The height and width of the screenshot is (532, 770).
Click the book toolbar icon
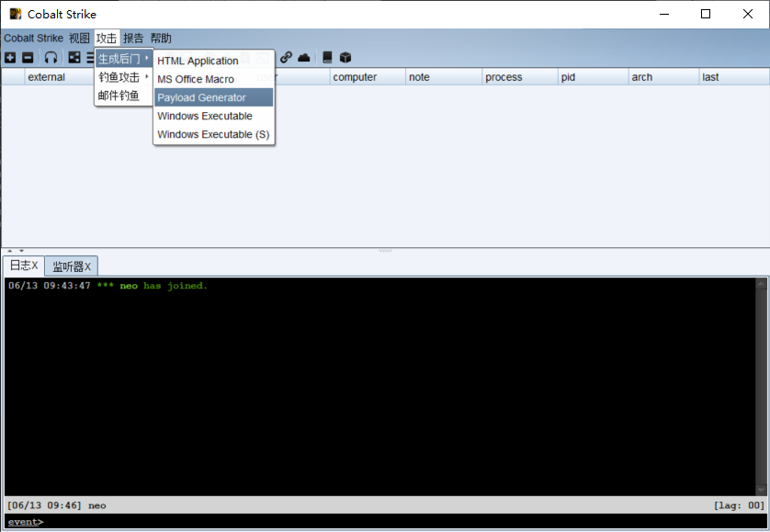tap(327, 58)
